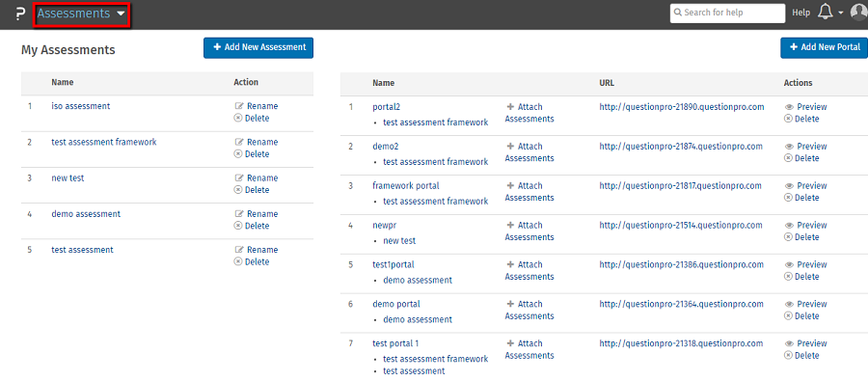
Task: Open the Help menu item
Action: tap(801, 13)
